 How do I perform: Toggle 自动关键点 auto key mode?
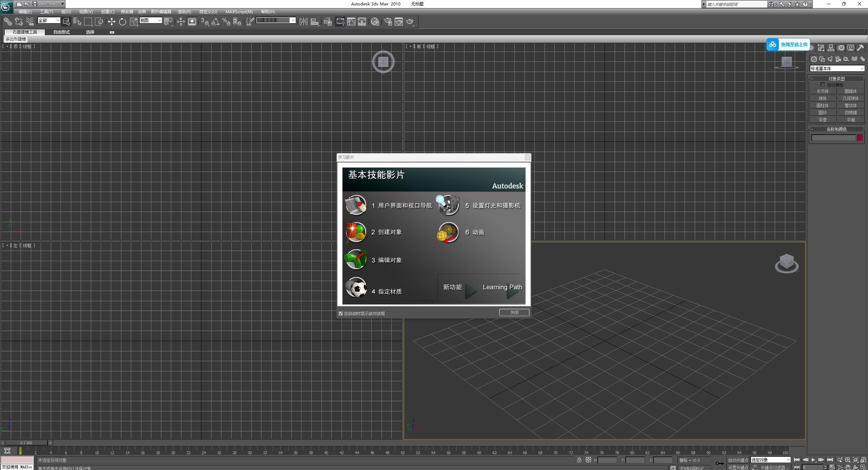click(738, 460)
